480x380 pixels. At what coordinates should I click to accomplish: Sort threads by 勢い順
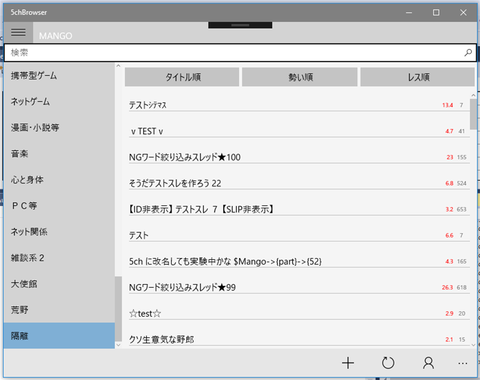(300, 77)
